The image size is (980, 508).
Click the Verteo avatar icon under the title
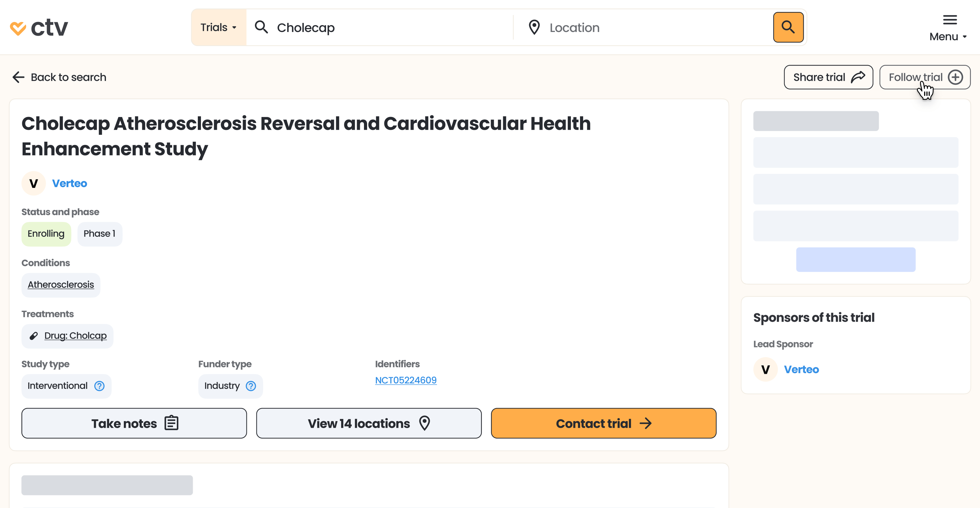point(34,183)
